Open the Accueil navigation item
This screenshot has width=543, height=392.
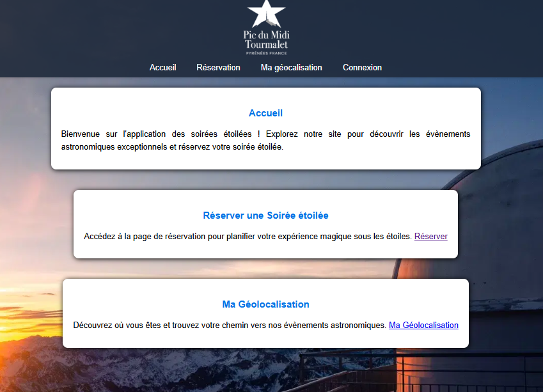[x=162, y=68]
